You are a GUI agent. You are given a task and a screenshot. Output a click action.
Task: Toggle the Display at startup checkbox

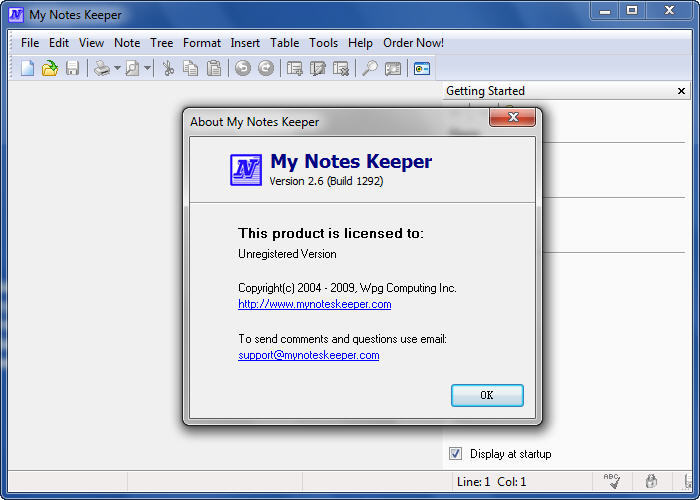tap(455, 454)
